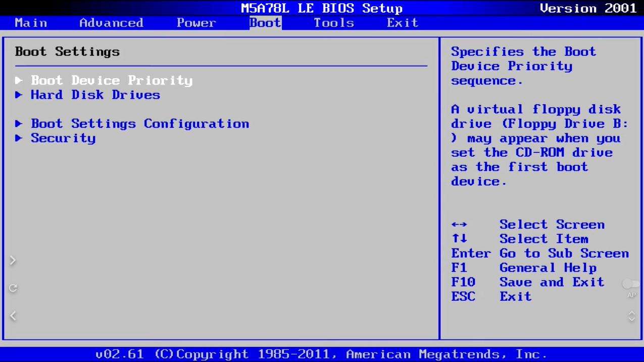Click the copyright bar at the bottom

pos(322,353)
